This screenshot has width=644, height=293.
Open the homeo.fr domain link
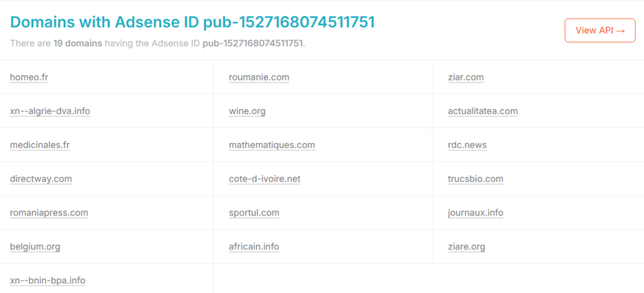(29, 77)
